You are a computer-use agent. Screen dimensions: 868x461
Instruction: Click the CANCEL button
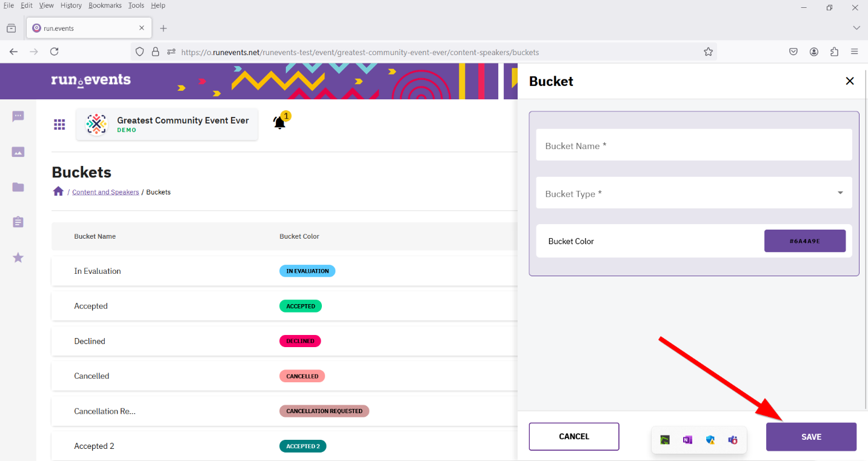pyautogui.click(x=574, y=437)
